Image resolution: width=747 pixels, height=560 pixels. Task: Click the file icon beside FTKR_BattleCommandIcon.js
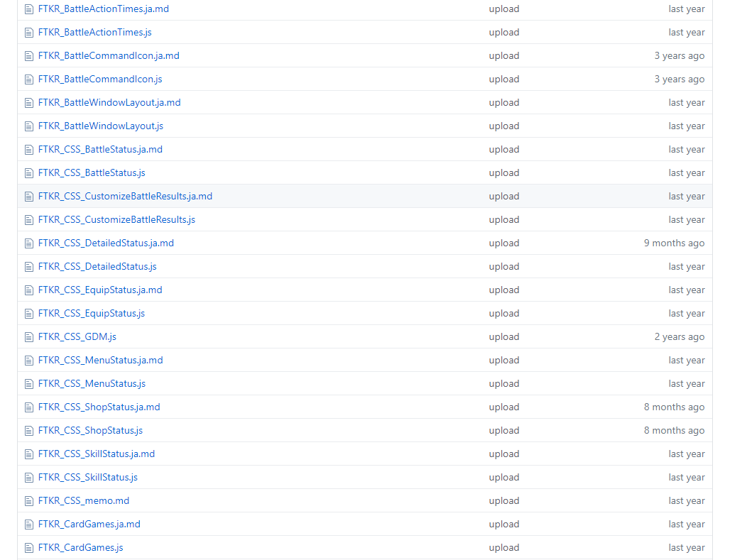click(x=29, y=79)
